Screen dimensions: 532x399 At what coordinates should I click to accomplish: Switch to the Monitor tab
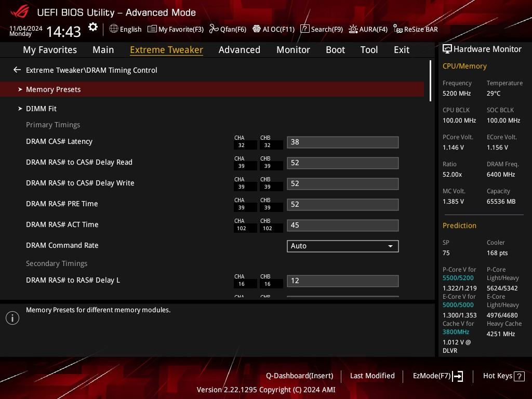point(293,49)
